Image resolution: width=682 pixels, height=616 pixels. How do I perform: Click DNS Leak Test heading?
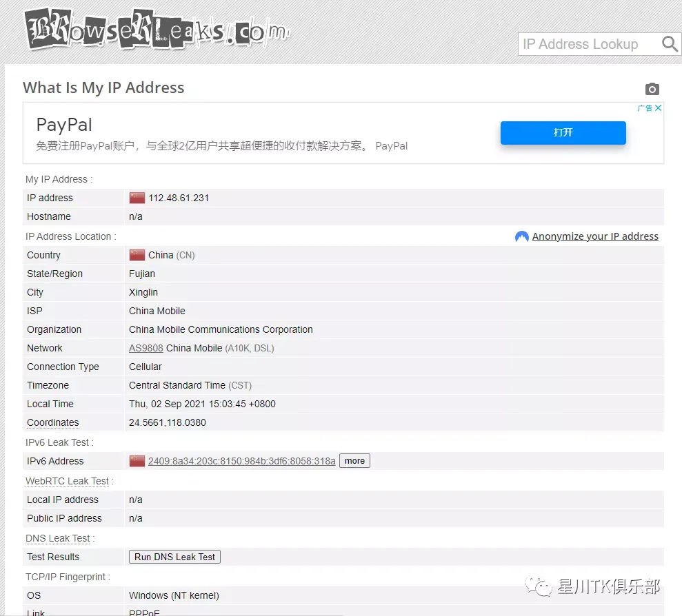tap(59, 538)
